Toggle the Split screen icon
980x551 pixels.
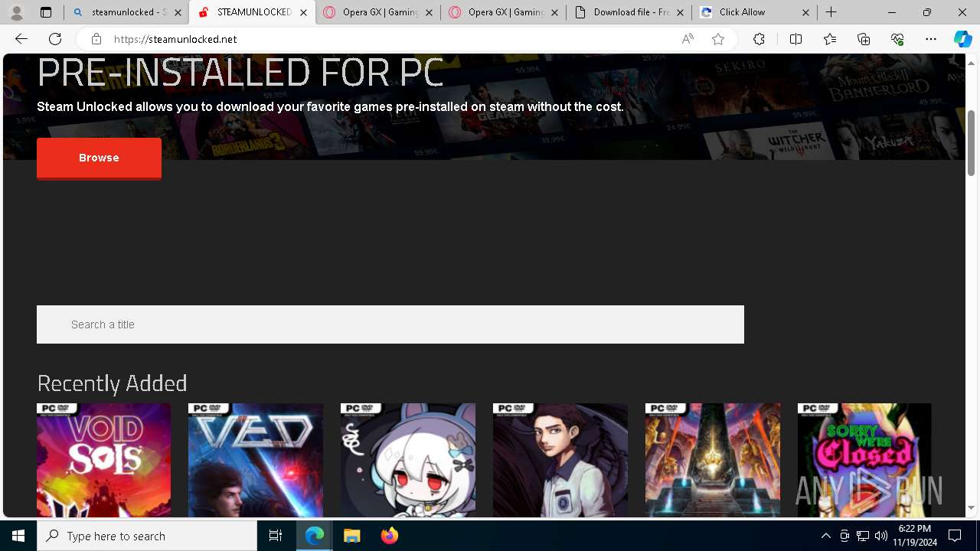point(795,39)
